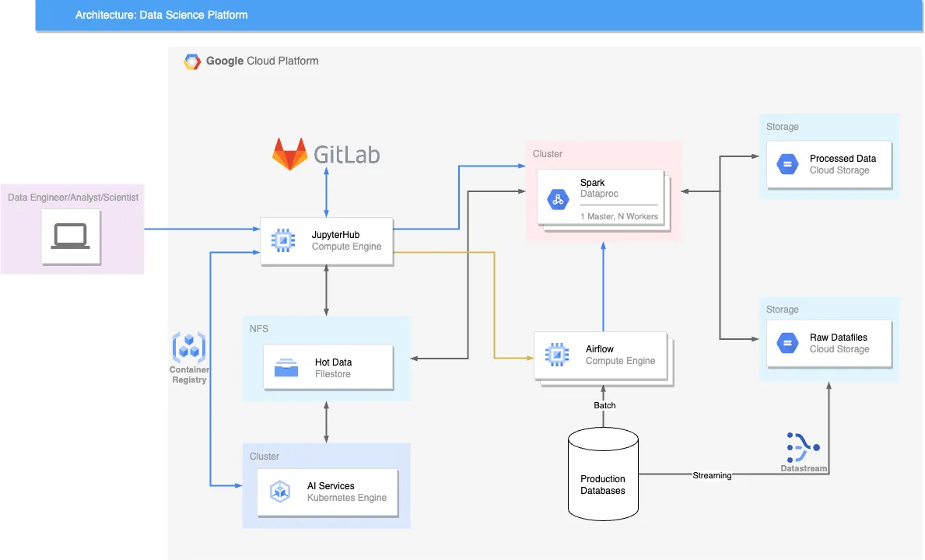Select the Airflow Compute Engine icon
The height and width of the screenshot is (560, 925).
(x=556, y=355)
